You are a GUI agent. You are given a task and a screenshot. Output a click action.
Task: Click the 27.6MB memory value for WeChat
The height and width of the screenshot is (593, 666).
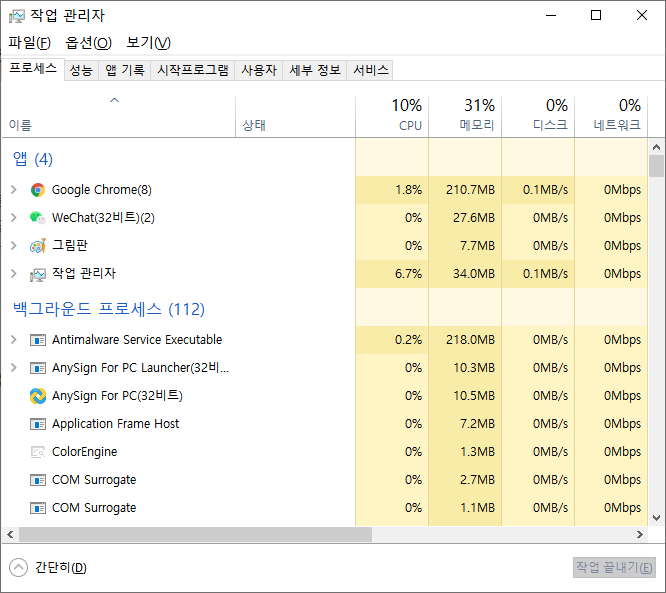click(x=474, y=217)
